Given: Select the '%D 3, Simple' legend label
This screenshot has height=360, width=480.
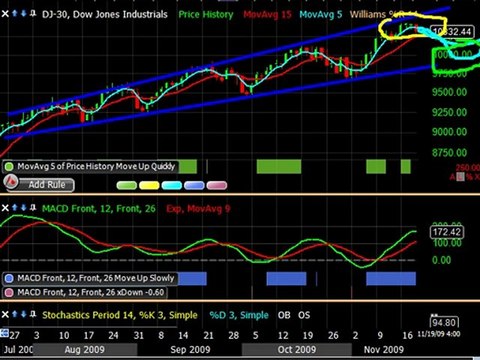Looking at the screenshot, I should point(239,315).
